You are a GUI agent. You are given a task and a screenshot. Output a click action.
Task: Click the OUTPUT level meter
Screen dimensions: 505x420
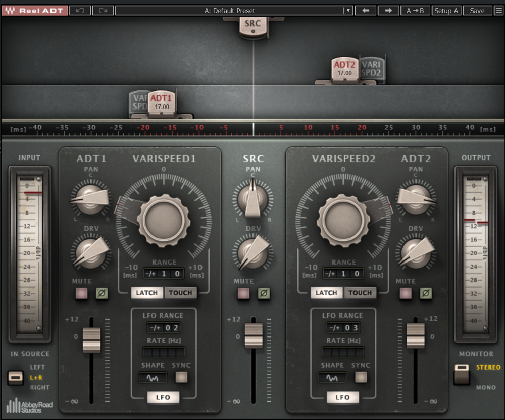(476, 254)
